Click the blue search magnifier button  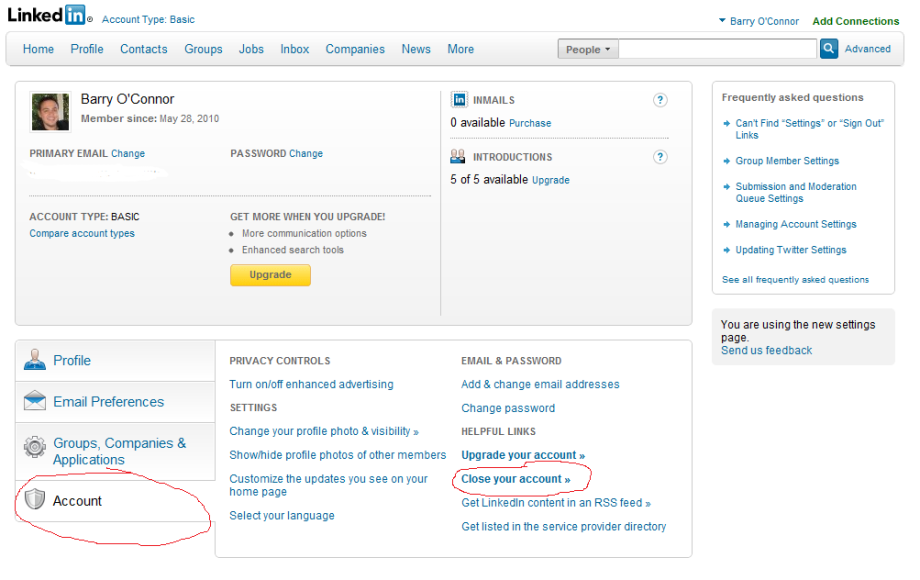[x=828, y=49]
